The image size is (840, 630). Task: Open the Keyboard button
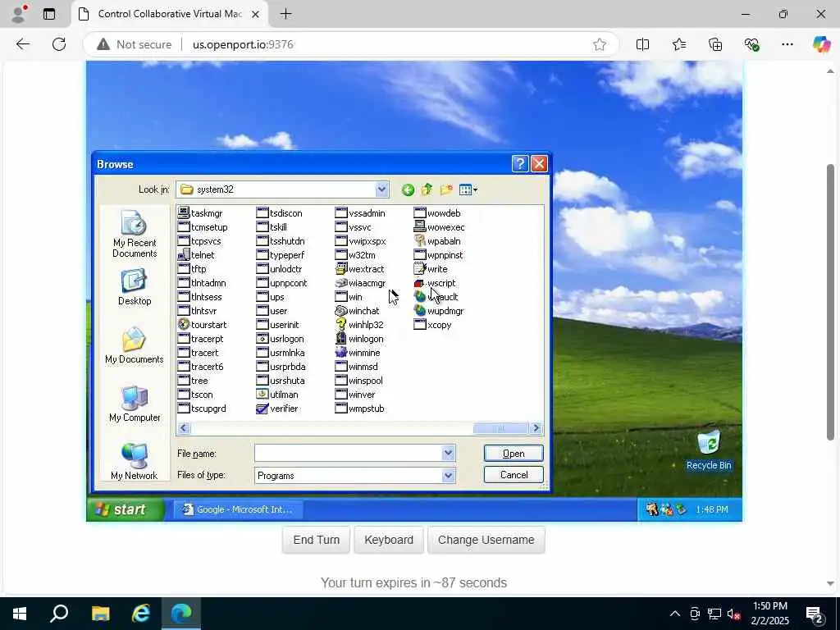click(389, 540)
